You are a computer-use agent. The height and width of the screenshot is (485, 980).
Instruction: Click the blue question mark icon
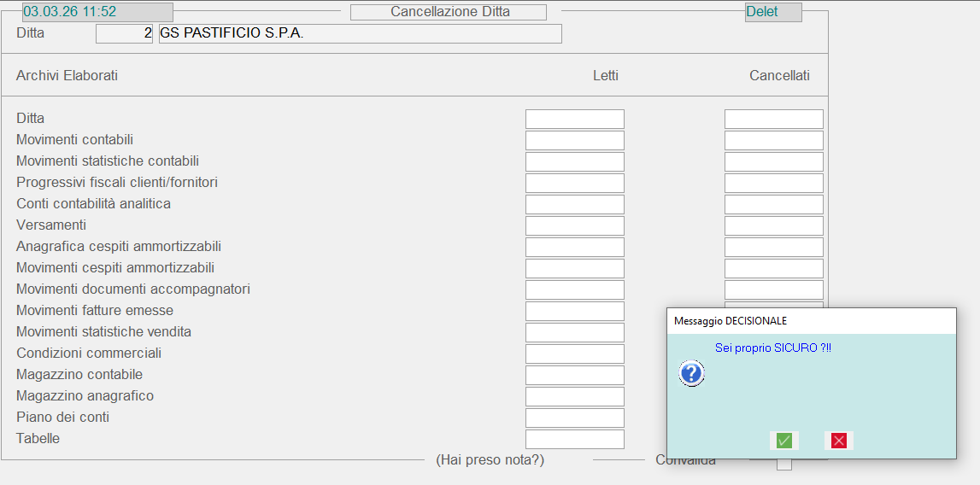[x=691, y=373]
